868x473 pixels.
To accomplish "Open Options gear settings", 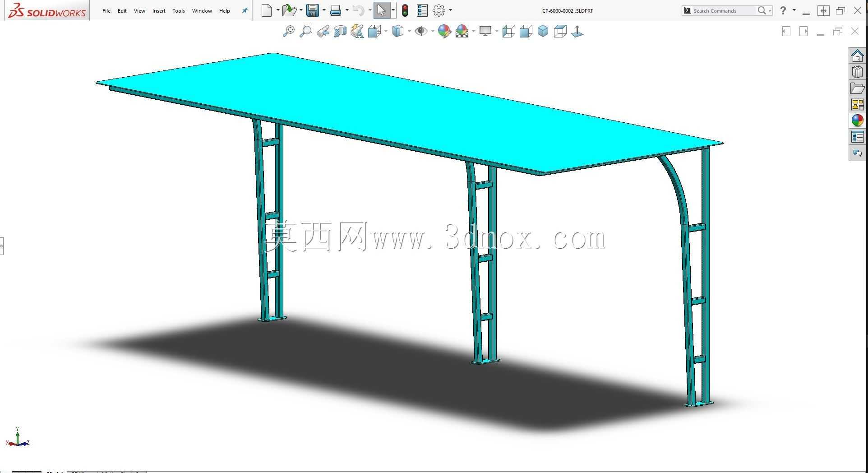I will [x=439, y=10].
